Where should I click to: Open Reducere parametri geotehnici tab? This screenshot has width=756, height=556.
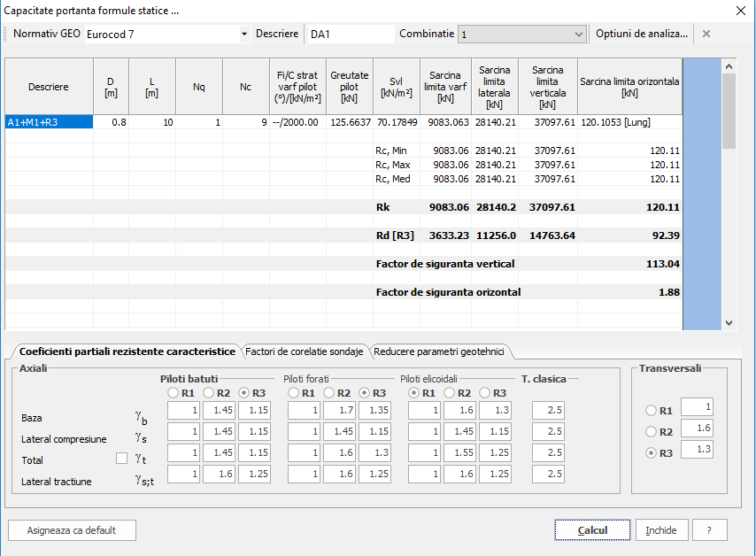pyautogui.click(x=439, y=351)
